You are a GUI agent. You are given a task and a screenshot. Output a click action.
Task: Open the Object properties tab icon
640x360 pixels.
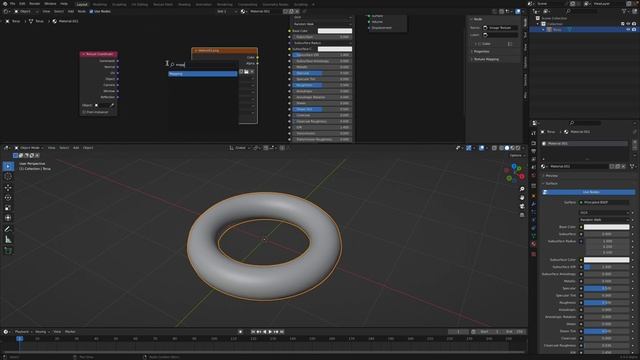[533, 196]
